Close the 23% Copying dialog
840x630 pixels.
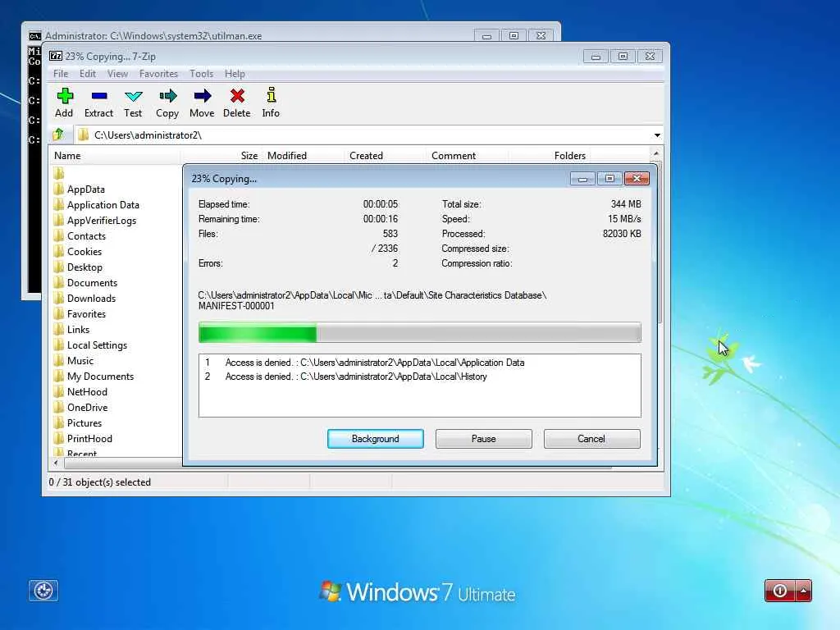[x=637, y=178]
